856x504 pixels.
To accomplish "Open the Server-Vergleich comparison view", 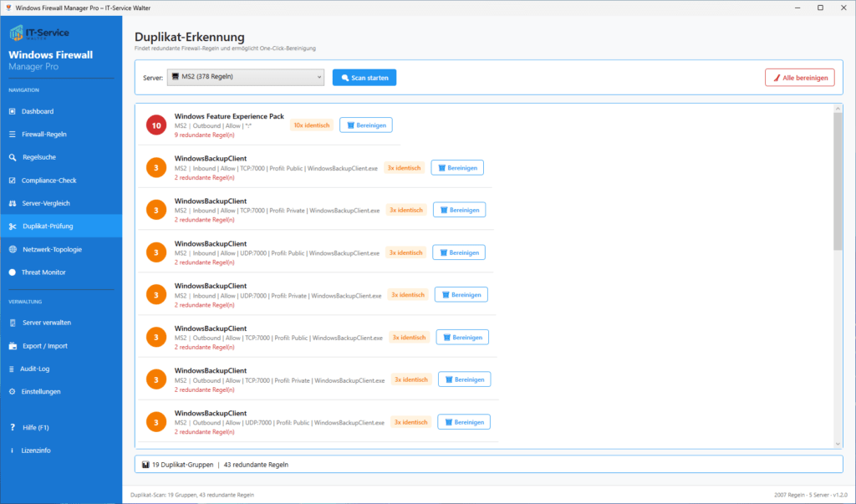I will [x=50, y=203].
